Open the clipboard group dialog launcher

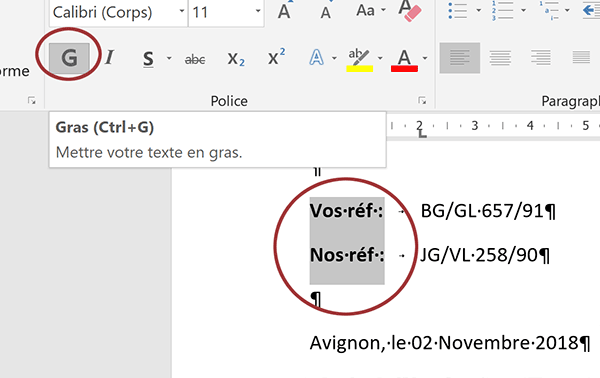click(31, 101)
